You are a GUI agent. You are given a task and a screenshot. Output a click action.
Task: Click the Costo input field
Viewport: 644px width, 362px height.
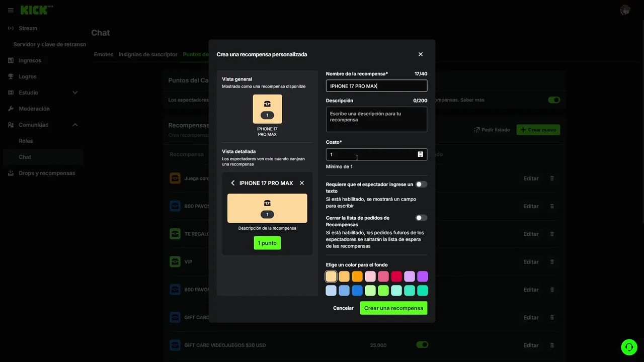pyautogui.click(x=376, y=154)
